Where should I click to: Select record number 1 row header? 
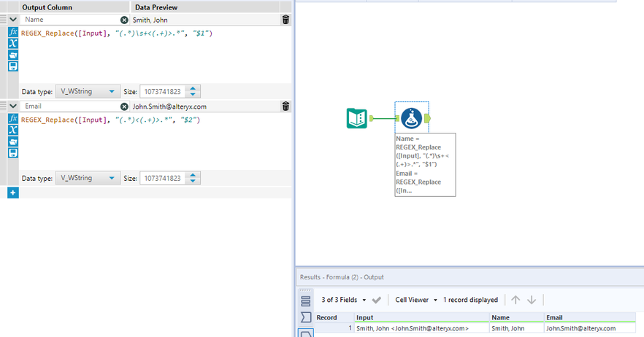(334, 328)
